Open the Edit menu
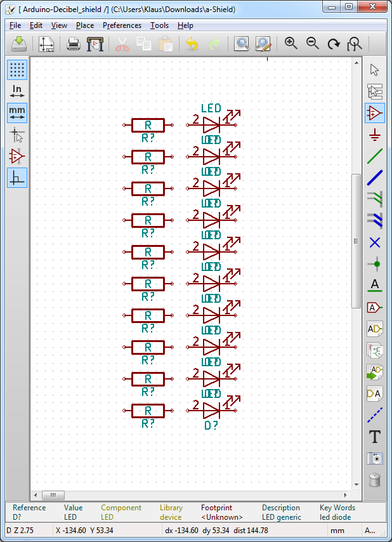392x542 pixels. (36, 25)
